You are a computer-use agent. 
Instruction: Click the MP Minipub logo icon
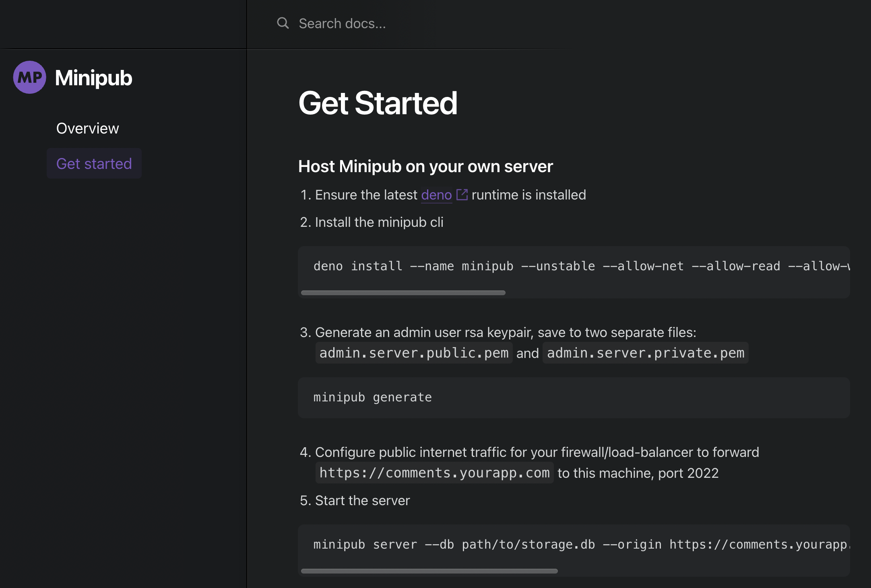click(x=29, y=78)
